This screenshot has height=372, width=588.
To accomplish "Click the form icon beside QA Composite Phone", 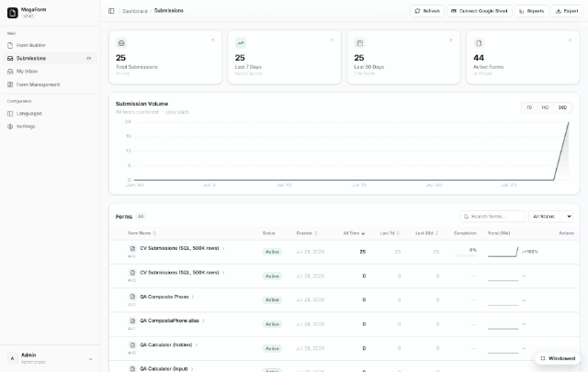I will tap(132, 297).
